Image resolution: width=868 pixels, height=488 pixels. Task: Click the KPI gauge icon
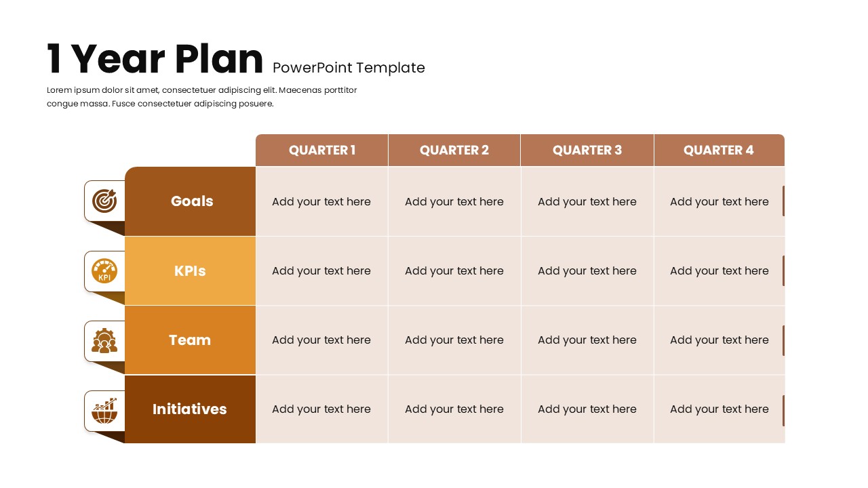[x=104, y=271]
